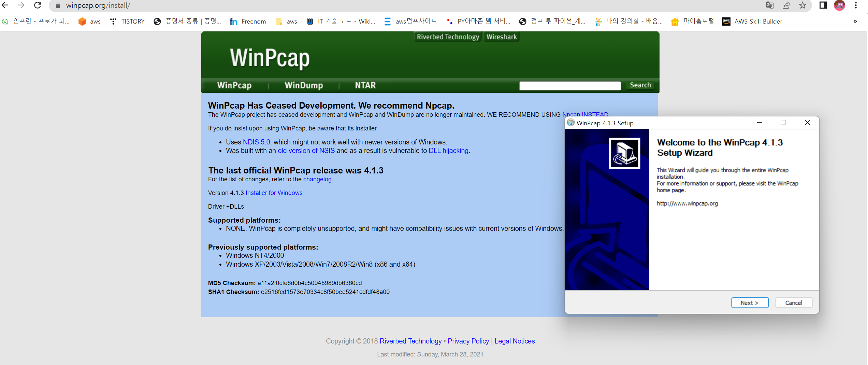Click the site search input field
This screenshot has width=868, height=365.
coord(570,86)
